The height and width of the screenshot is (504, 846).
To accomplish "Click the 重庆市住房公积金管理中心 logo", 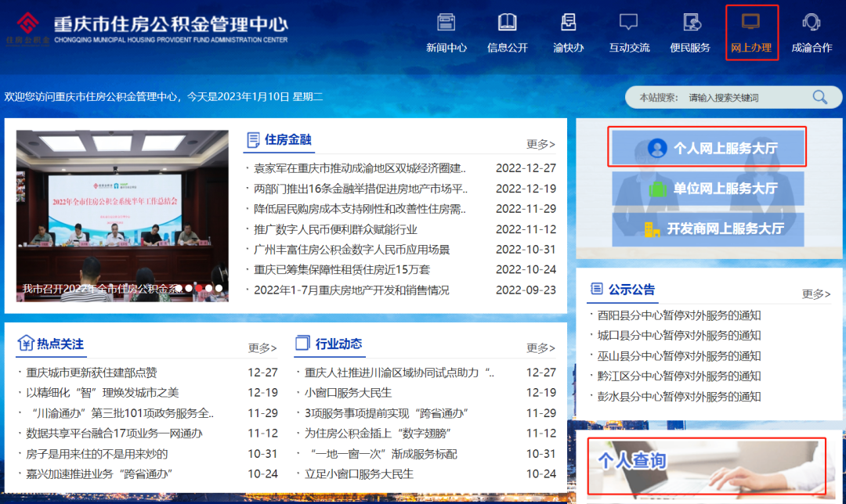I will [146, 29].
